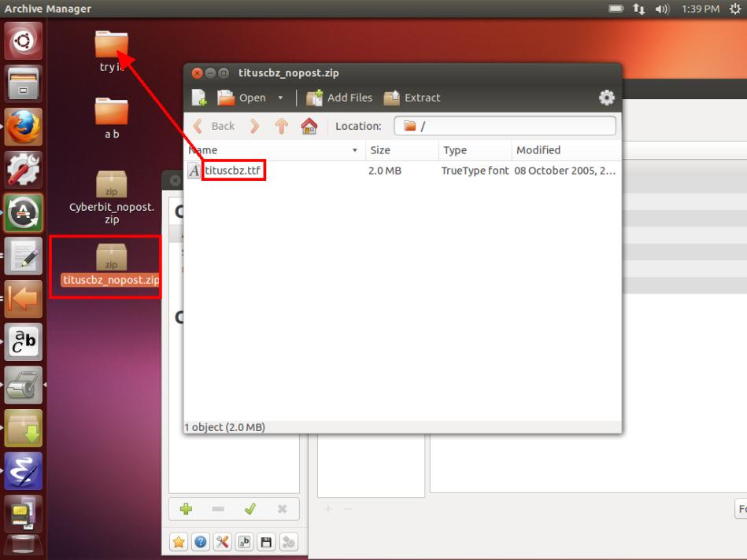The width and height of the screenshot is (747, 560).
Task: Click Add Files in the toolbar
Action: (339, 98)
